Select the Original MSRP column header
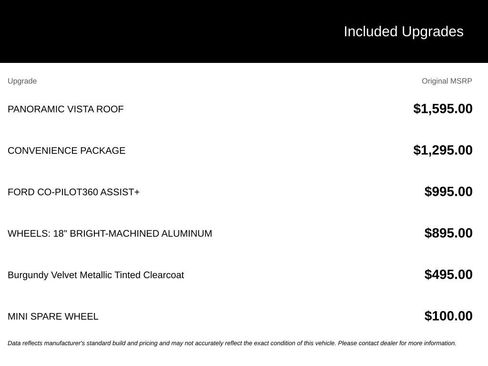488x366 pixels. click(447, 81)
